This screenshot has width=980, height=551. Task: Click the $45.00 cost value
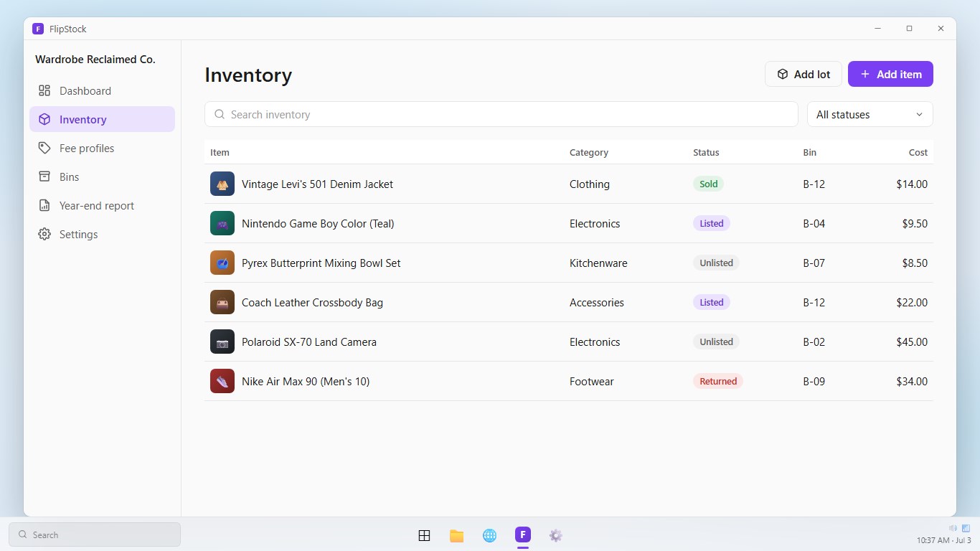[x=912, y=342]
